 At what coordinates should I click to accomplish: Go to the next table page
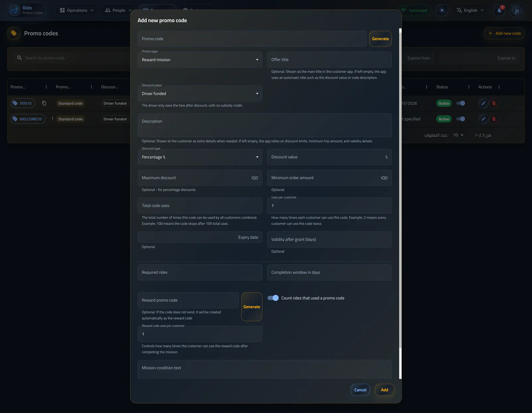coord(517,135)
